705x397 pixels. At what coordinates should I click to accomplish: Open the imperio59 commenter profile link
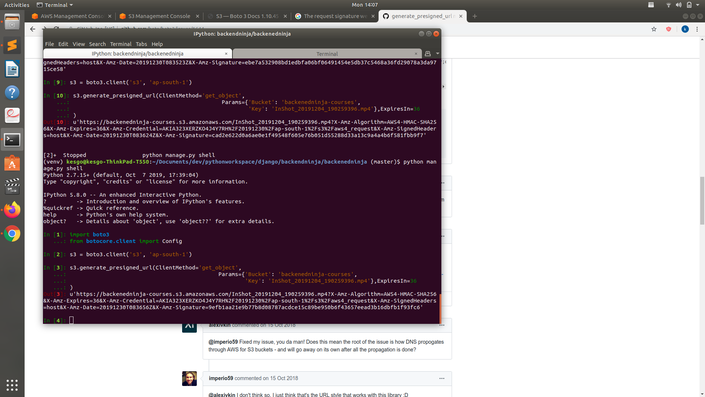click(221, 378)
